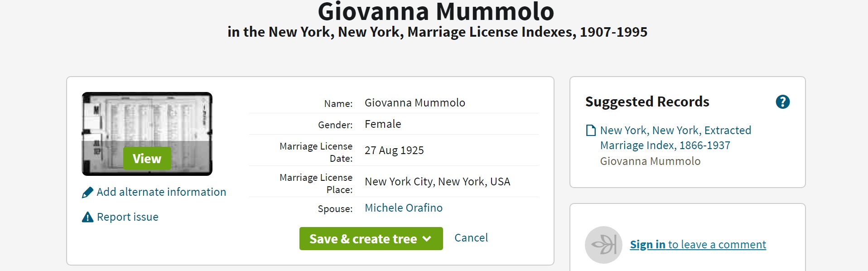Open the marriage index record image thumbnail
Screen dimensions: 868x271
click(x=147, y=134)
